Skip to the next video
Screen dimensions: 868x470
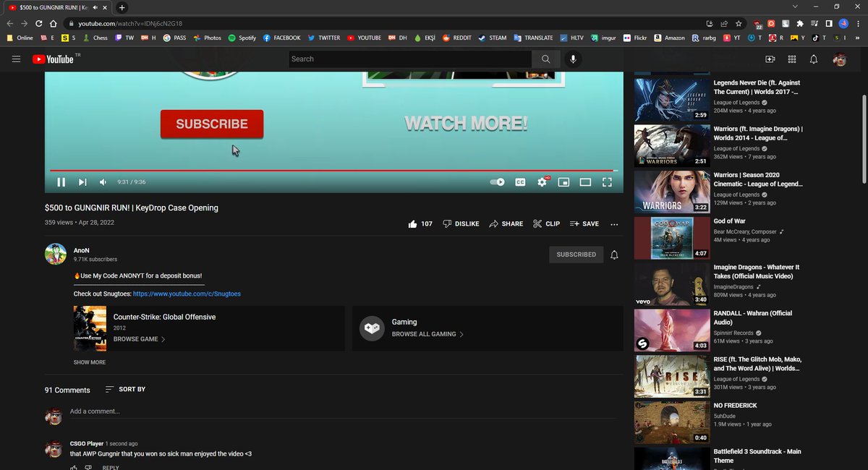[x=82, y=182]
